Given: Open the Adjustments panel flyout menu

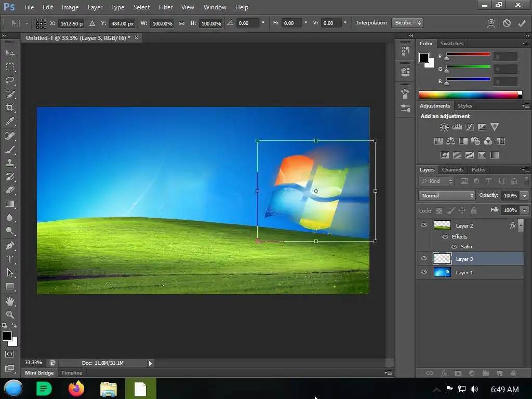Looking at the screenshot, I should [526, 106].
